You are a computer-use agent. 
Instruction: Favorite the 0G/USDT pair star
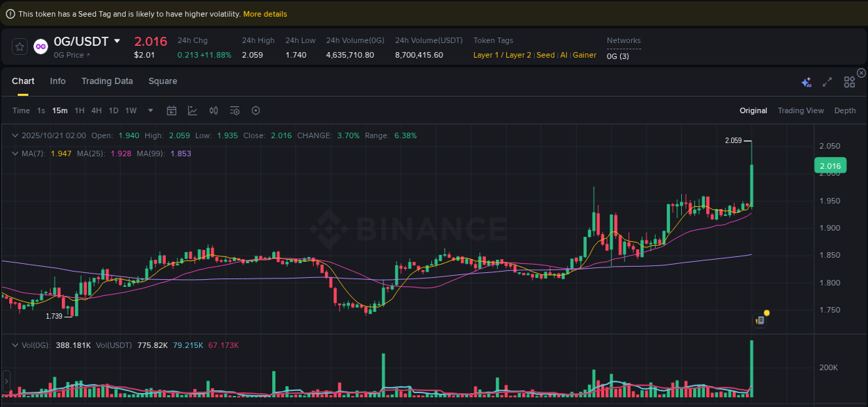click(x=19, y=46)
